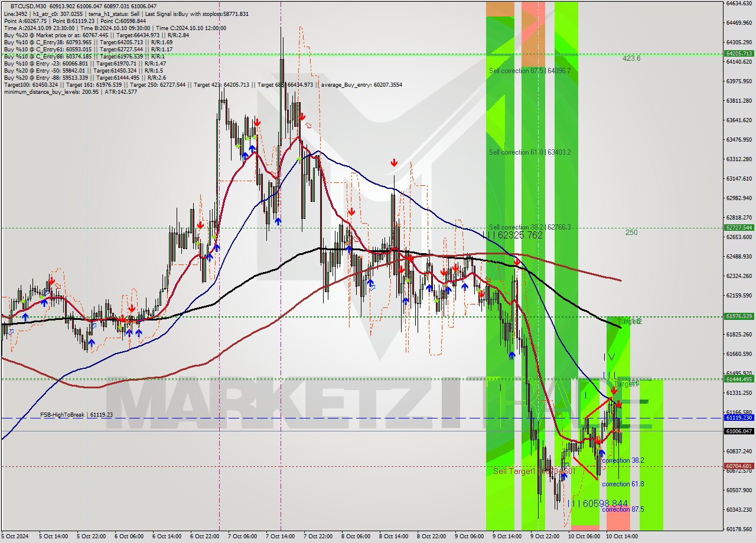Image resolution: width=756 pixels, height=543 pixels.
Task: Select the 'correction 38.2' label
Action: point(623,460)
